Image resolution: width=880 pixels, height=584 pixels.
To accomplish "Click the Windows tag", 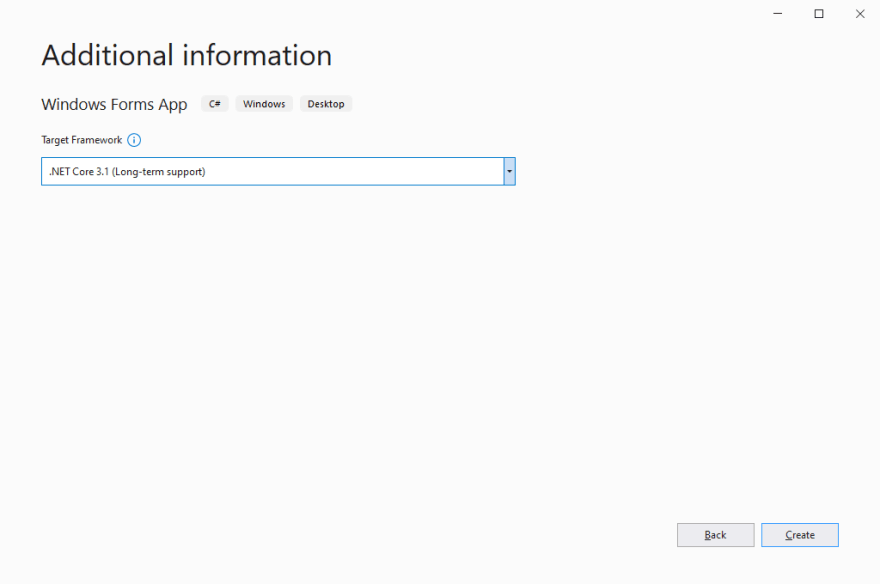I will (x=264, y=104).
